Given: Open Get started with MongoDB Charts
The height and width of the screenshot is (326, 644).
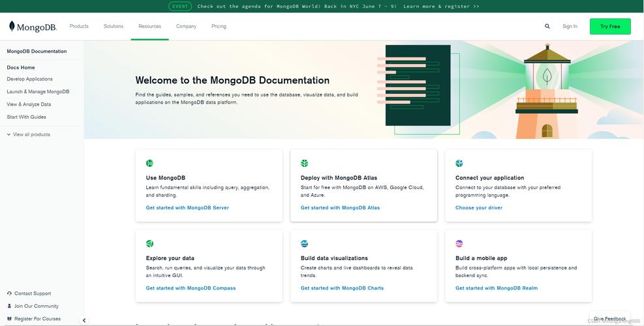Looking at the screenshot, I should pos(342,288).
